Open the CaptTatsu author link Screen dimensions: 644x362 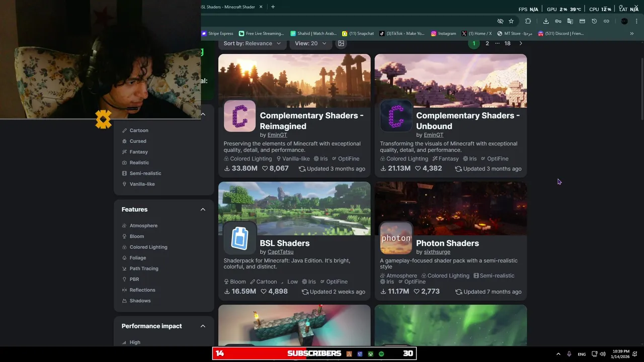280,252
